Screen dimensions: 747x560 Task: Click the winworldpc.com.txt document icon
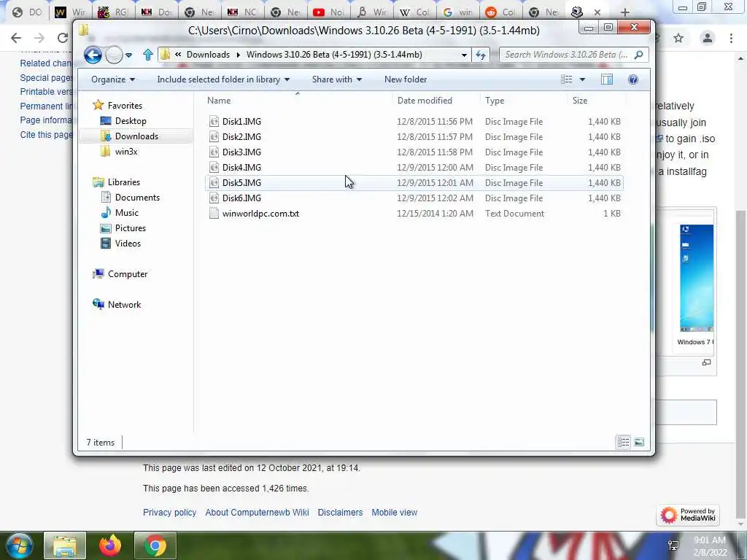pos(214,214)
